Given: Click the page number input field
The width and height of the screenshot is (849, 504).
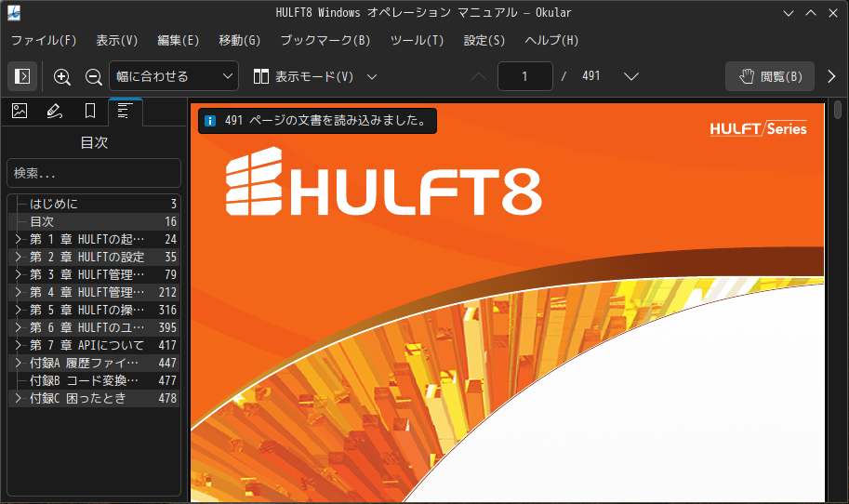Looking at the screenshot, I should tap(524, 76).
